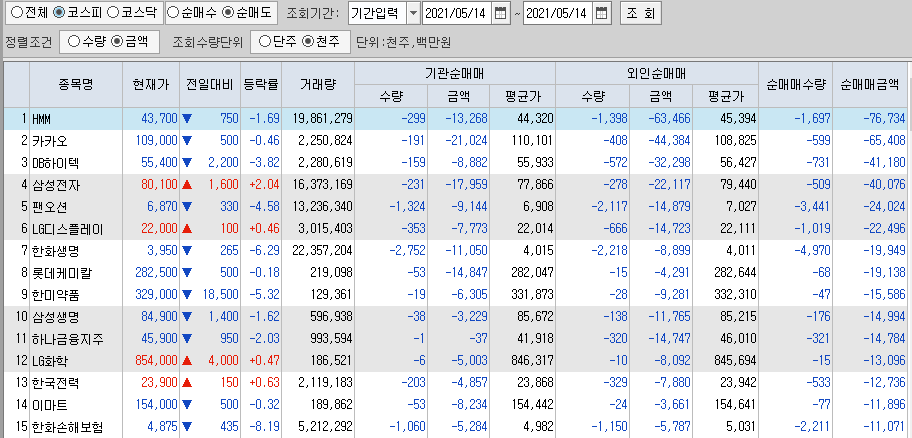Image resolution: width=912 pixels, height=438 pixels.
Task: Choose the 순매수 radio option
Action: (173, 12)
